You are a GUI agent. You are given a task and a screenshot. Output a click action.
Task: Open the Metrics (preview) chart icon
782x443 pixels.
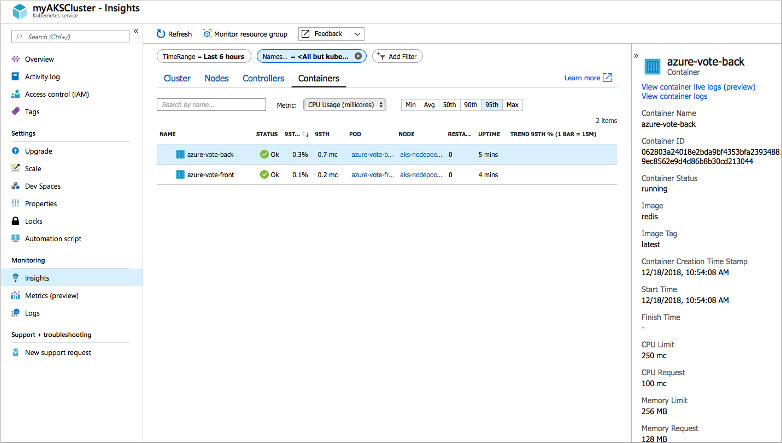(15, 295)
